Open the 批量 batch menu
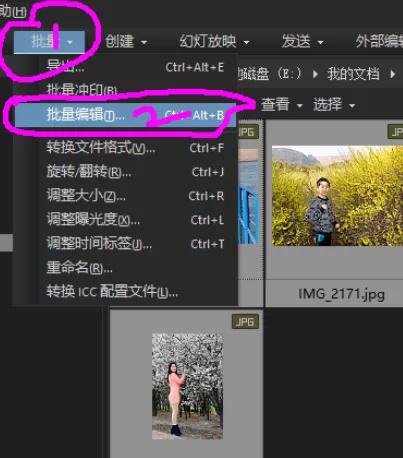403x458 pixels. [x=49, y=42]
